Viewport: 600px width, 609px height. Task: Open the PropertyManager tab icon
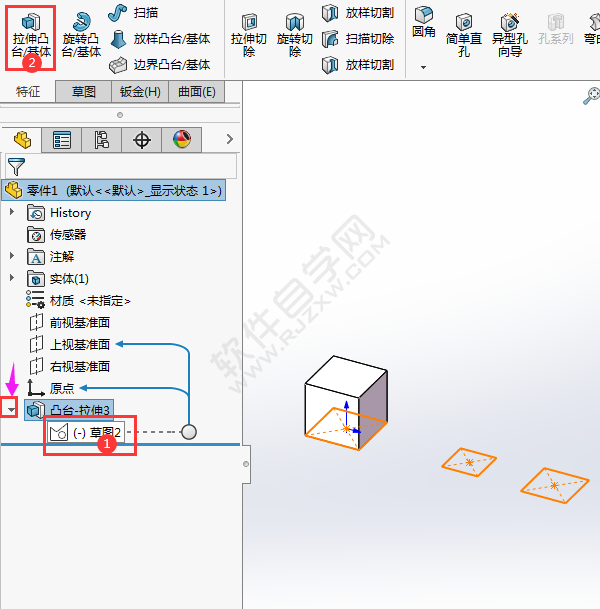point(62,140)
